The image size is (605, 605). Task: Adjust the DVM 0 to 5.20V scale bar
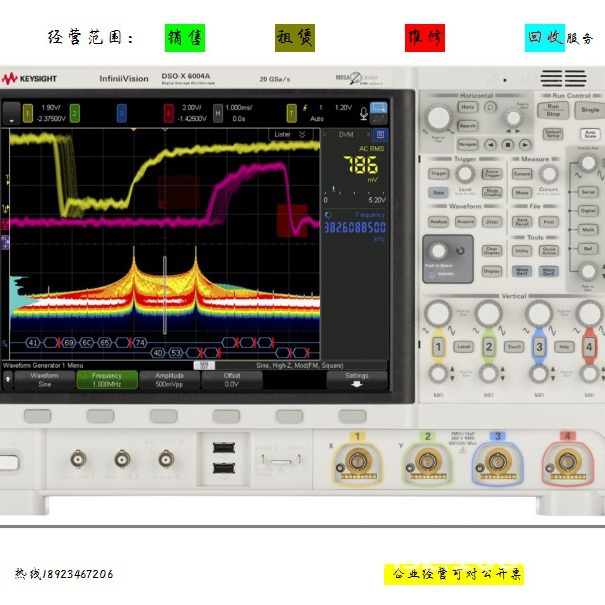pyautogui.click(x=354, y=192)
